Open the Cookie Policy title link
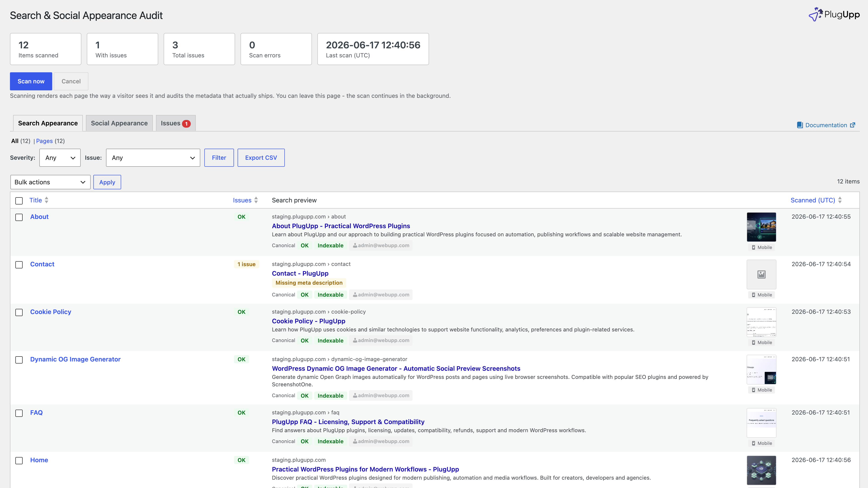The height and width of the screenshot is (488, 868). click(51, 312)
